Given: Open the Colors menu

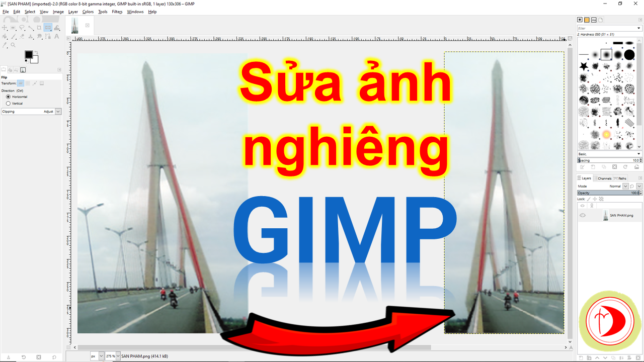Looking at the screenshot, I should [88, 12].
